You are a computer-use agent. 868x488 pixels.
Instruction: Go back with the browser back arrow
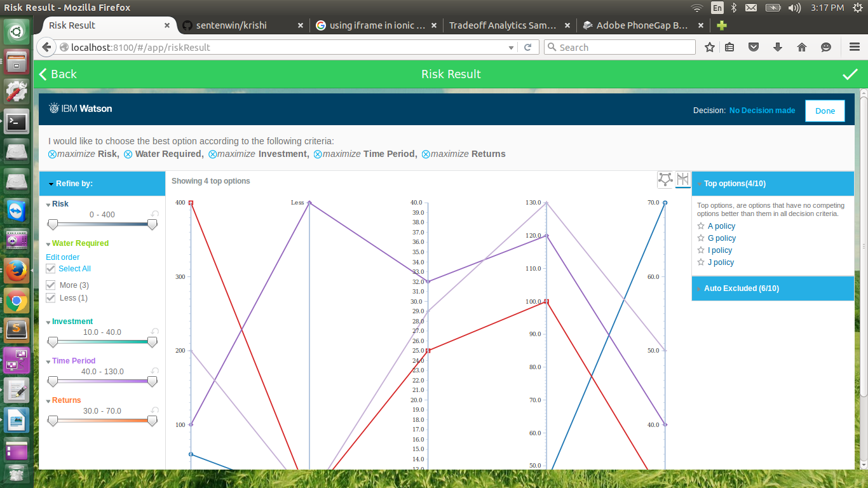[46, 47]
